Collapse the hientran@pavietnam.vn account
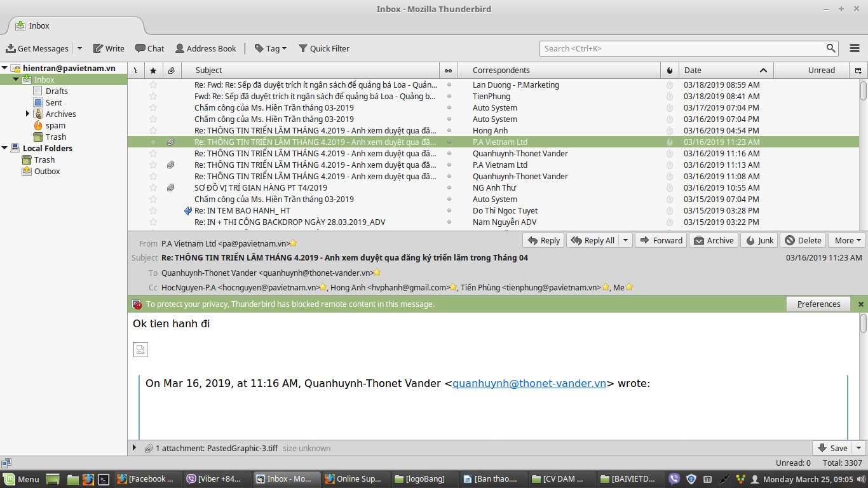The width and height of the screenshot is (868, 488). coord(4,68)
